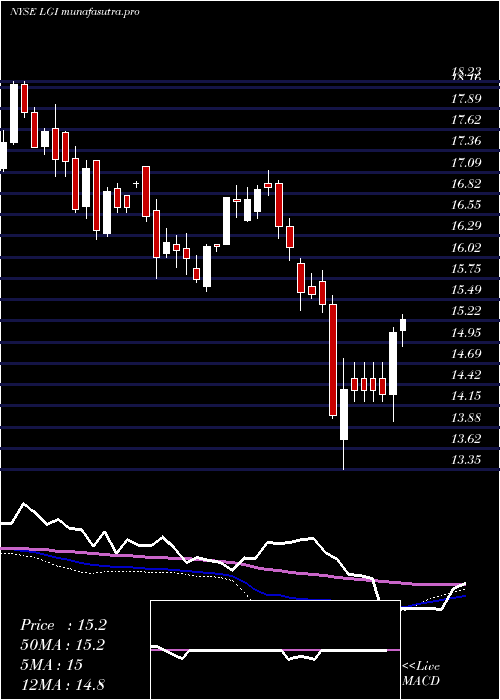The width and height of the screenshot is (500, 700).
Task: Click the 16.29 price axis label
Action: tap(466, 226)
